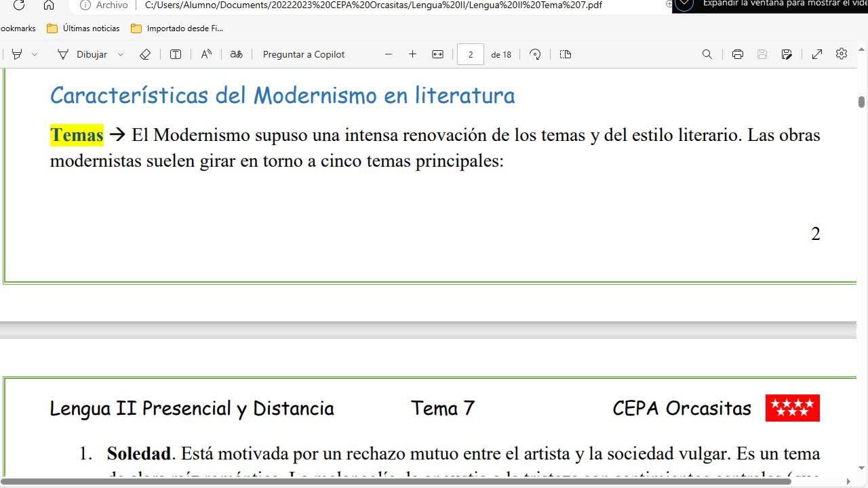Open search in PDF with magnifier icon
The width and height of the screenshot is (868, 488).
point(707,54)
